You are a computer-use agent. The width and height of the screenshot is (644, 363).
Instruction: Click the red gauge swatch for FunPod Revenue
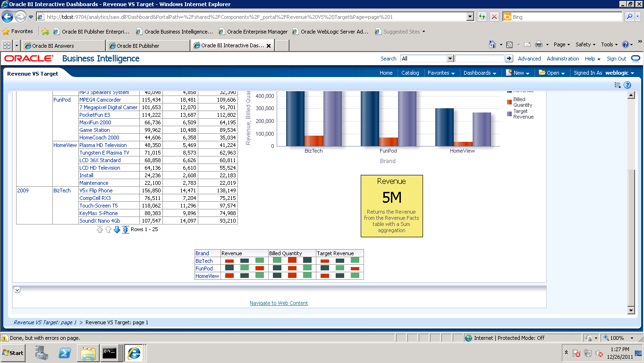(259, 268)
